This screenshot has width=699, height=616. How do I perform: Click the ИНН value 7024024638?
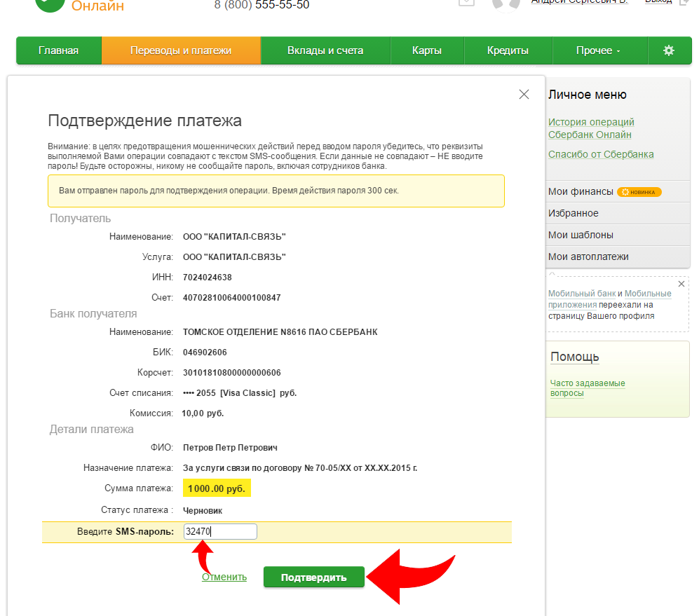(208, 278)
